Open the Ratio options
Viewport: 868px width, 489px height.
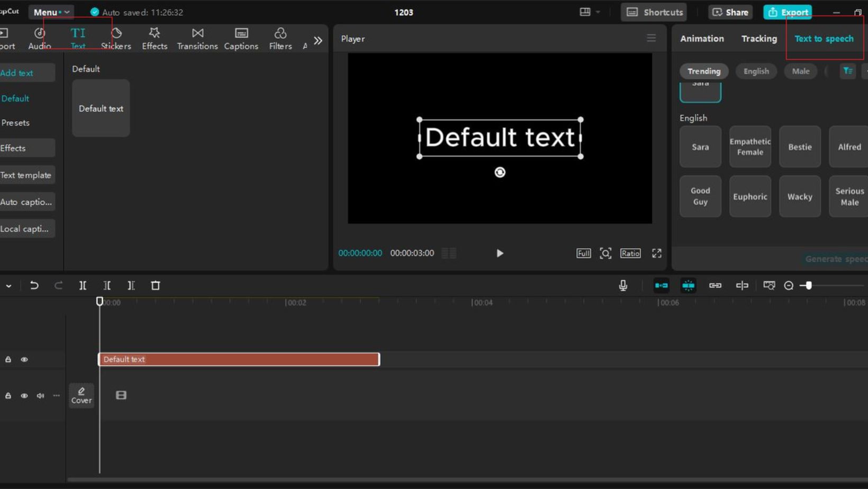(x=630, y=253)
